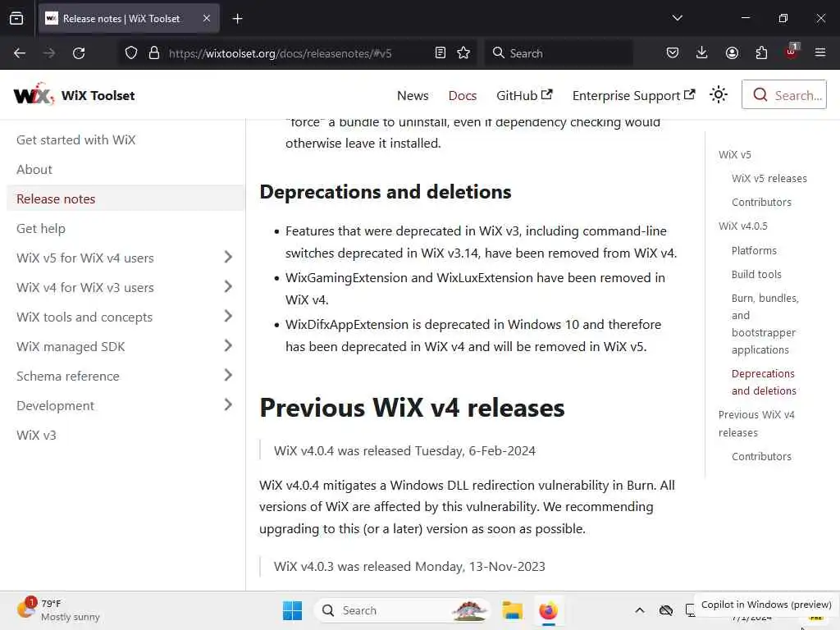Jump to Platforms in table of contents
This screenshot has width=840, height=630.
(754, 251)
